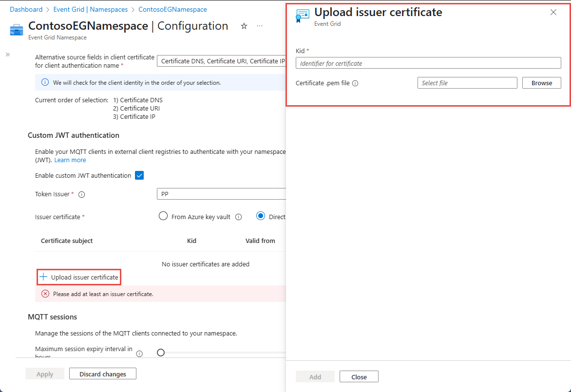Select the Direct issuer certificate option

[260, 216]
